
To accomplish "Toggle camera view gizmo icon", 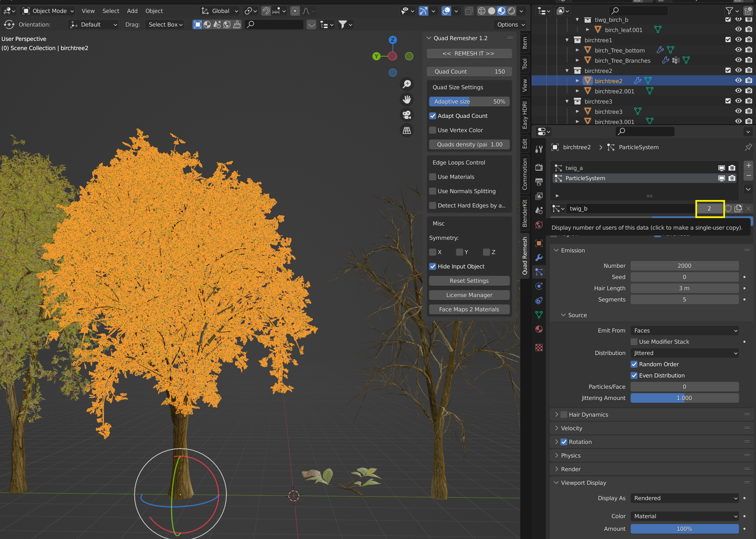I will [407, 115].
